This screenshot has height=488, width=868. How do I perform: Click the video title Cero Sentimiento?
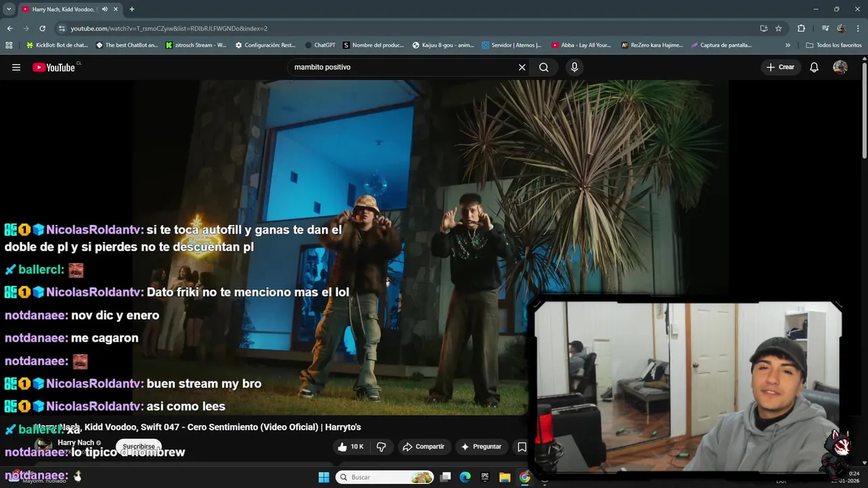197,427
